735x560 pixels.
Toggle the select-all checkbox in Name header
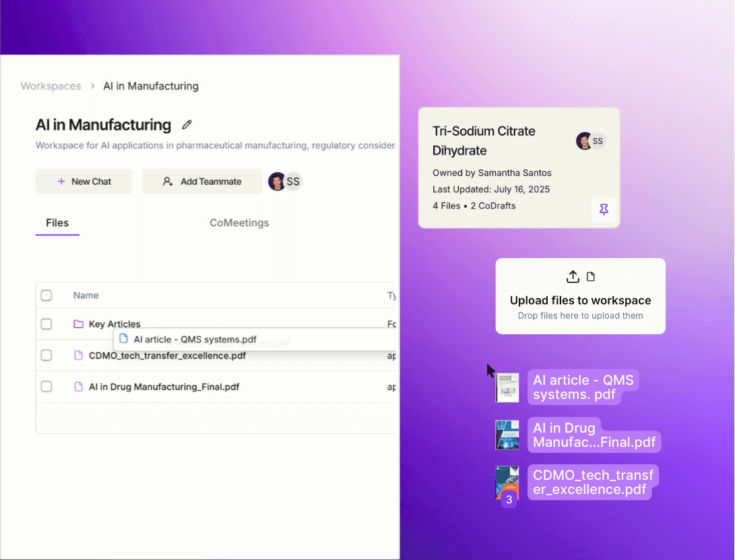point(46,295)
